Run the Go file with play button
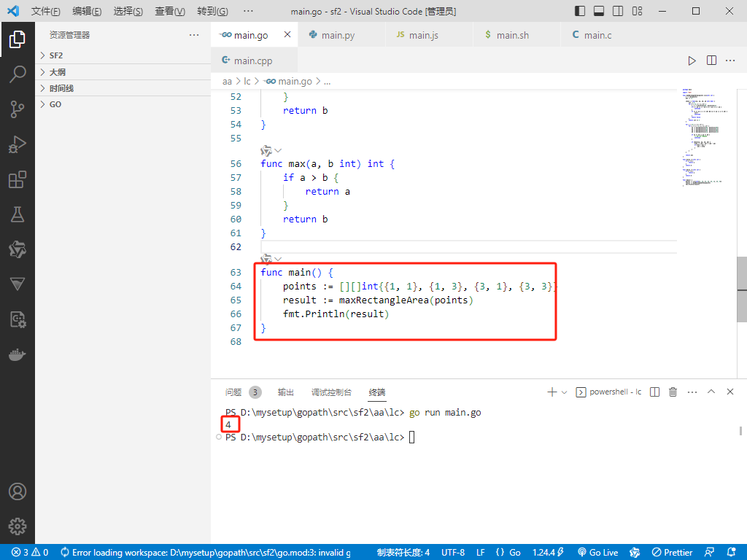 [x=692, y=61]
